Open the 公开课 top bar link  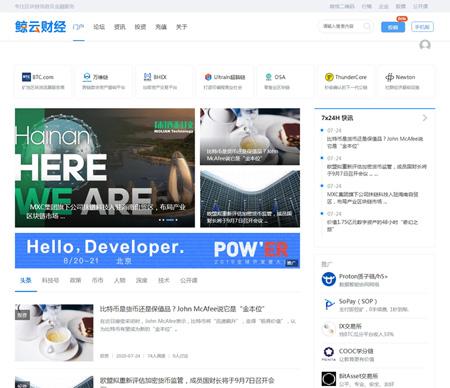point(420,6)
